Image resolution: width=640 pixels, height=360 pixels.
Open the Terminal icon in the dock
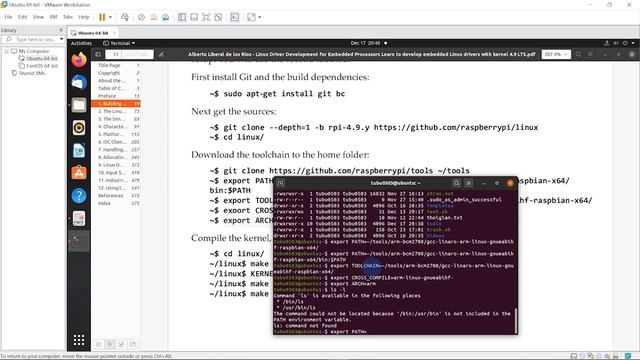click(79, 241)
